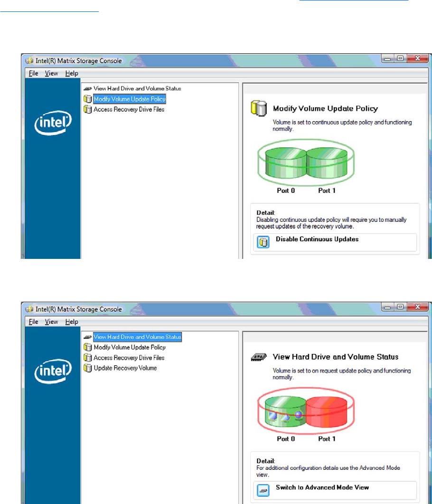The height and width of the screenshot is (504, 432).
Task: Select Modify Volume Update Policy in lower window
Action: coord(130,347)
